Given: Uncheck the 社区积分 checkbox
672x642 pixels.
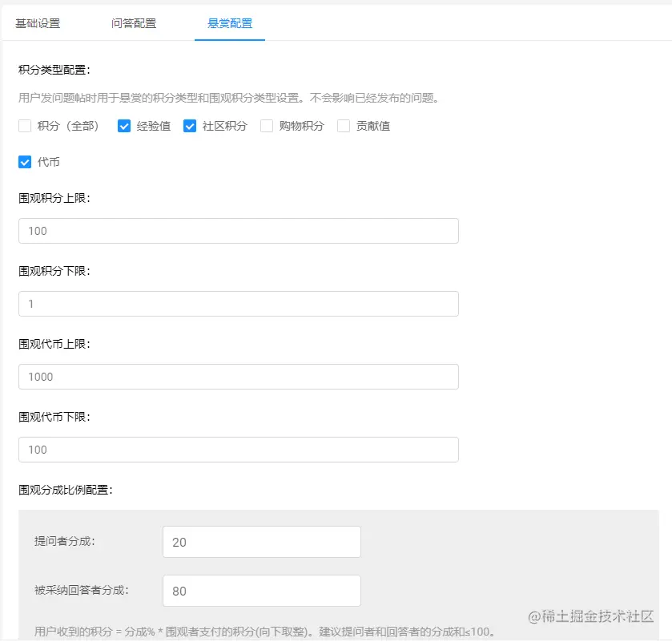Looking at the screenshot, I should click(x=190, y=126).
